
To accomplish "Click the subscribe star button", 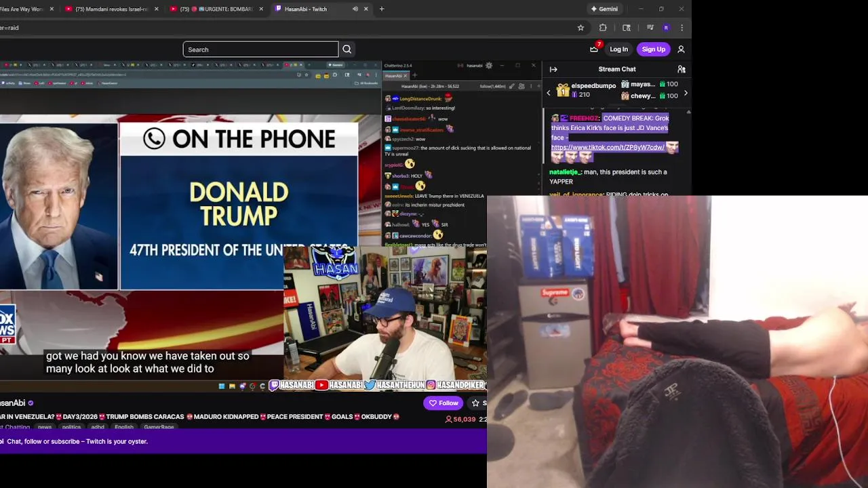I will coord(477,403).
